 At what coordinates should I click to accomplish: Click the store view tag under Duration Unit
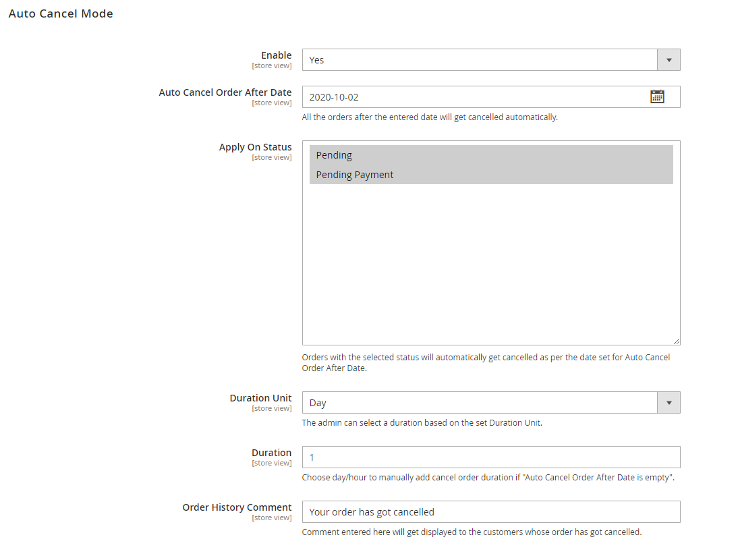tap(272, 409)
